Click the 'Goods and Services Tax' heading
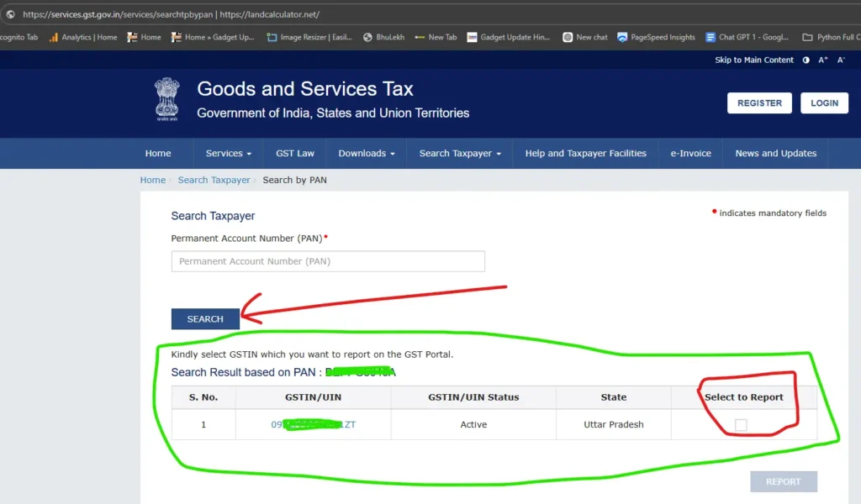This screenshot has width=861, height=504. point(304,89)
